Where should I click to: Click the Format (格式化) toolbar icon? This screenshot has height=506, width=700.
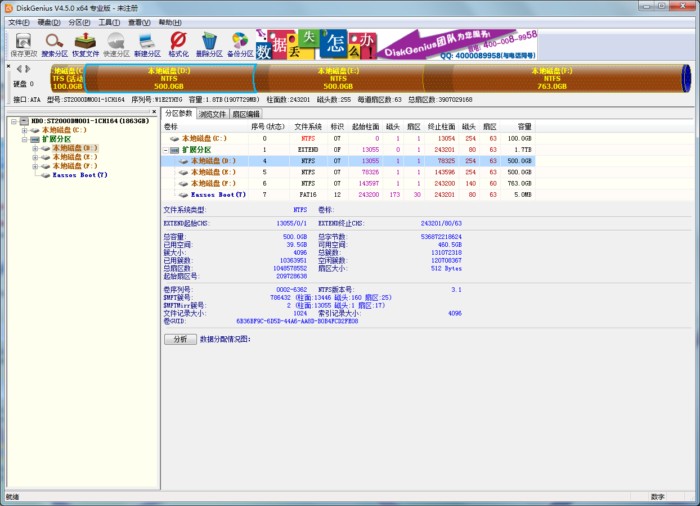[178, 43]
